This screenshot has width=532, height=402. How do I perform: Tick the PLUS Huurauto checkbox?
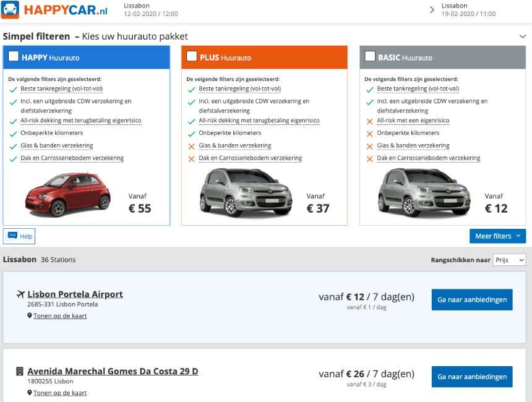[x=192, y=56]
